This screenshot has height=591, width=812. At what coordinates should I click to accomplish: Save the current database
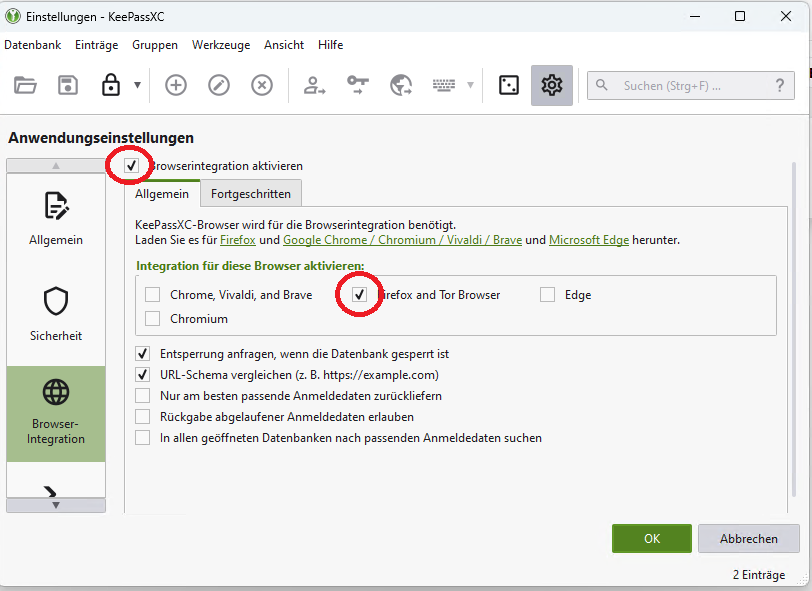[x=66, y=85]
